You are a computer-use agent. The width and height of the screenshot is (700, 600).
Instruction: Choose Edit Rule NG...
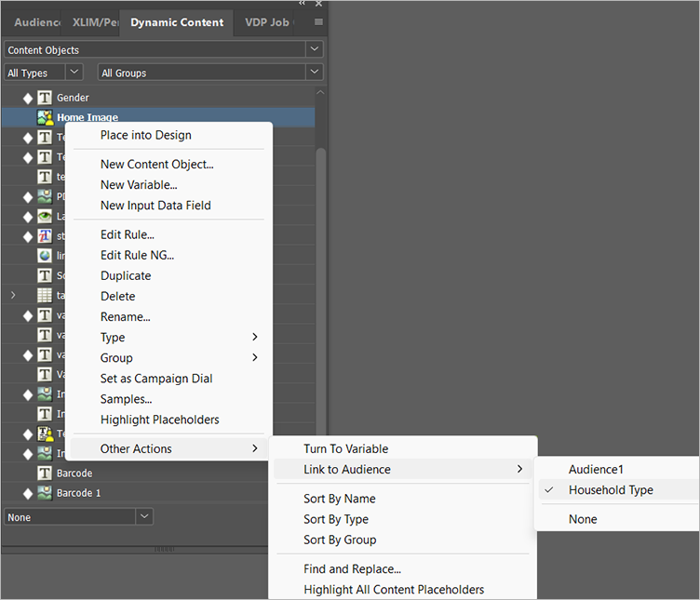pos(137,255)
